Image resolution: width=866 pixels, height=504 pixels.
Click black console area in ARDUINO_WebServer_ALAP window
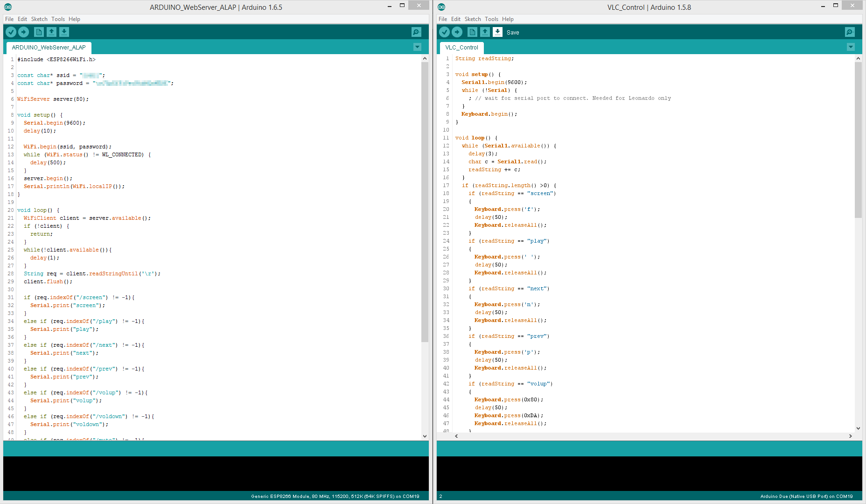click(x=216, y=473)
